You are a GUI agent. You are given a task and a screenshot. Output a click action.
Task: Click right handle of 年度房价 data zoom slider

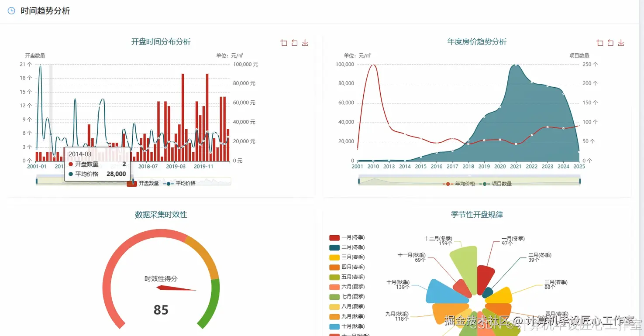580,181
